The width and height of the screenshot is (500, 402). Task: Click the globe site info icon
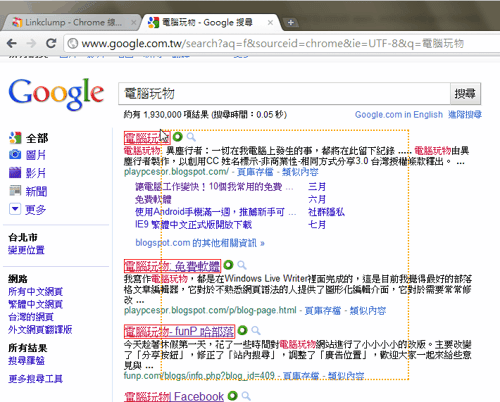pos(72,44)
